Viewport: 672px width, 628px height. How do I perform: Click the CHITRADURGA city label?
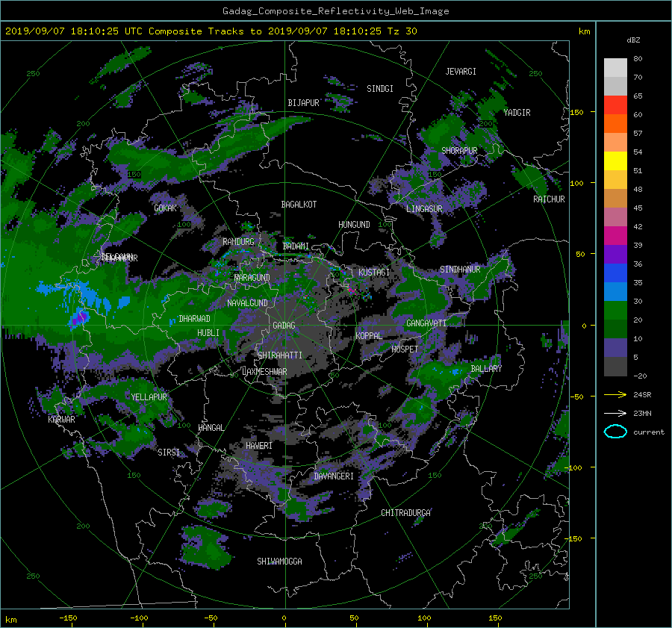[x=406, y=513]
